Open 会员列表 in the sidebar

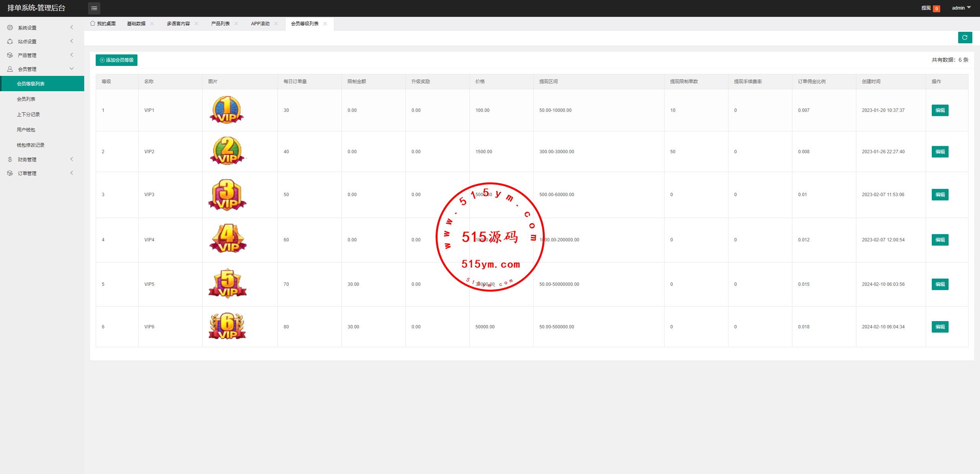pos(26,99)
